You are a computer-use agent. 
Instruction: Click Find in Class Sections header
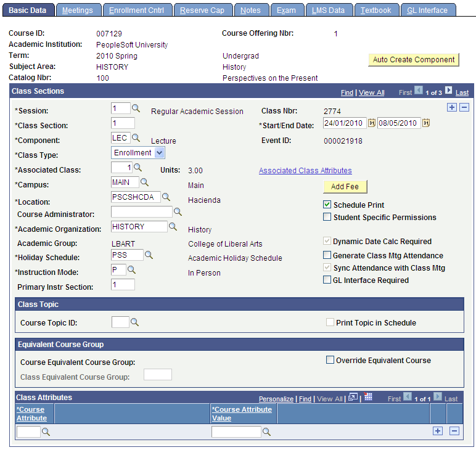click(347, 92)
